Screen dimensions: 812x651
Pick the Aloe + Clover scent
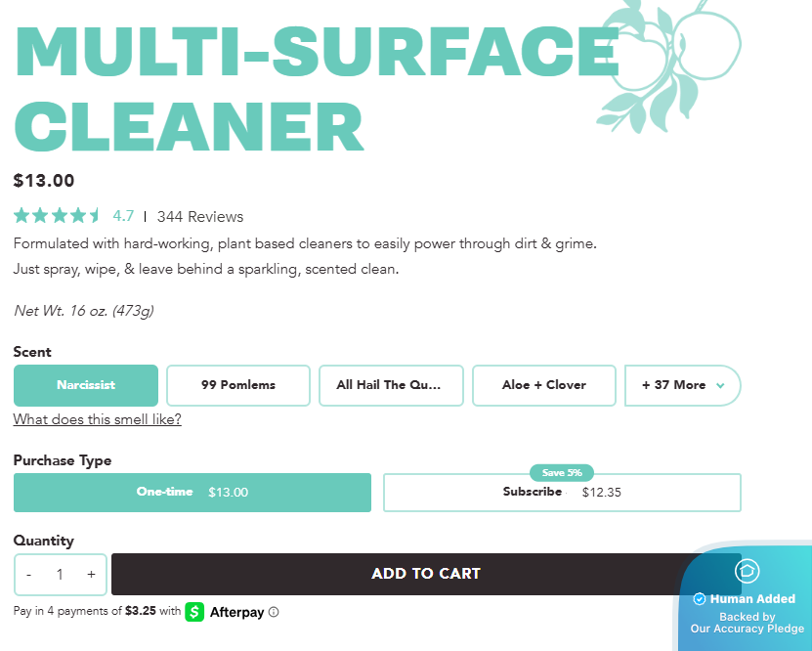click(544, 385)
